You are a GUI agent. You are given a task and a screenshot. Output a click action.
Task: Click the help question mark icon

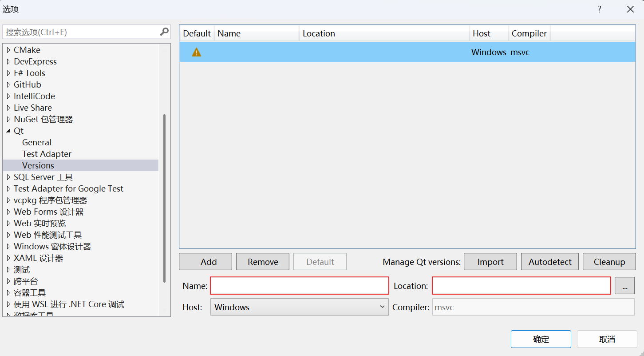pyautogui.click(x=599, y=9)
